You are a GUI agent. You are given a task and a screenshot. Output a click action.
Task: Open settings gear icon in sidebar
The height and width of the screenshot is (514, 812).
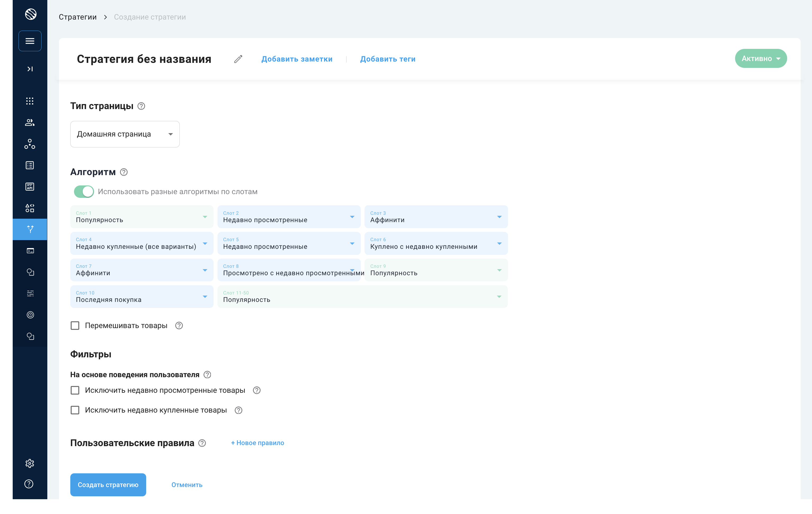coord(30,463)
